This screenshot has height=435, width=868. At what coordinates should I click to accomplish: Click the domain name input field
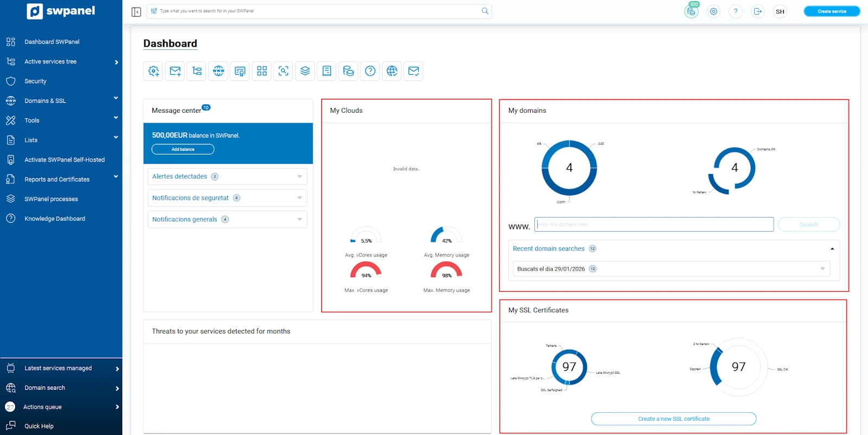(x=654, y=225)
